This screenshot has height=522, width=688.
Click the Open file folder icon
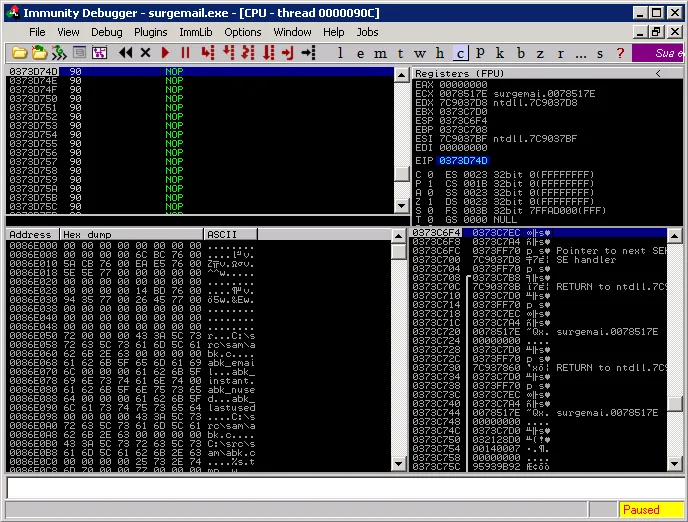[x=18, y=52]
